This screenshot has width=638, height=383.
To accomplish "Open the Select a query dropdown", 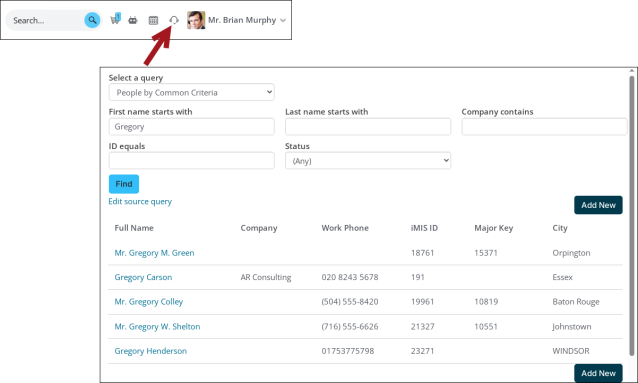I will (191, 92).
